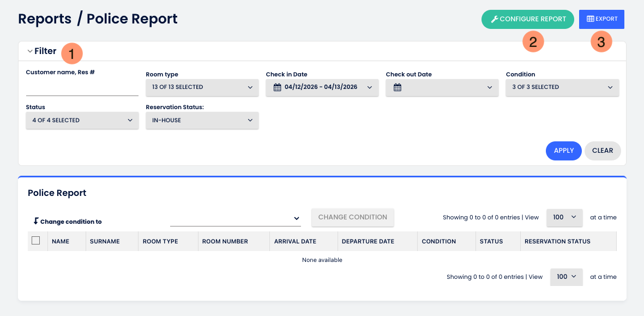
Task: Click the down-arrow icon beside Change condition to
Action: click(36, 221)
